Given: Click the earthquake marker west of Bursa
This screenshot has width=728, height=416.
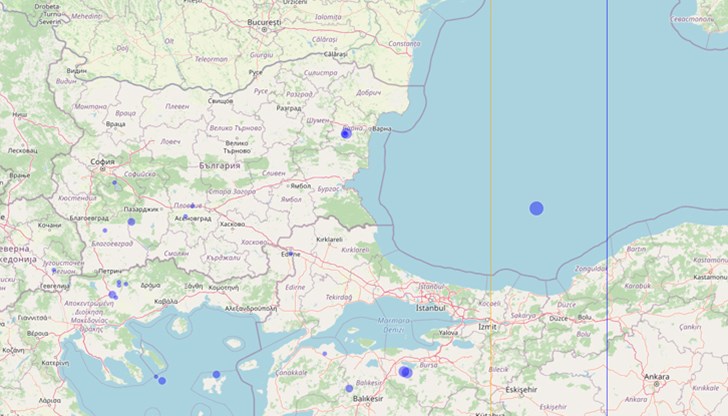Looking at the screenshot, I should click(405, 372).
